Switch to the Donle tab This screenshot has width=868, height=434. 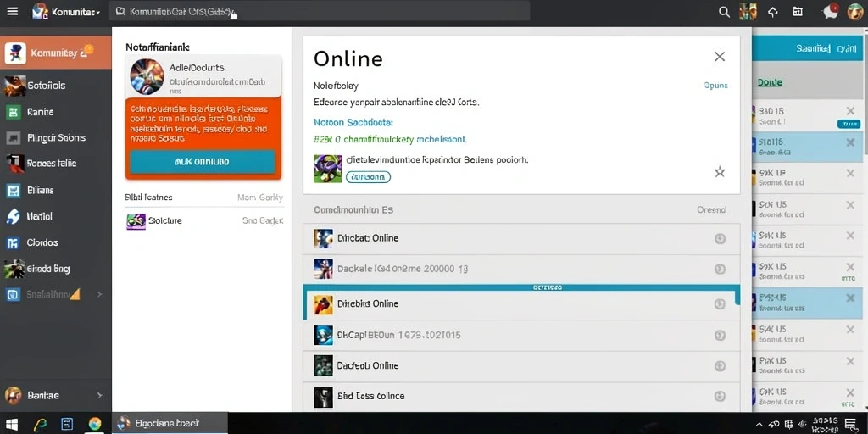770,82
